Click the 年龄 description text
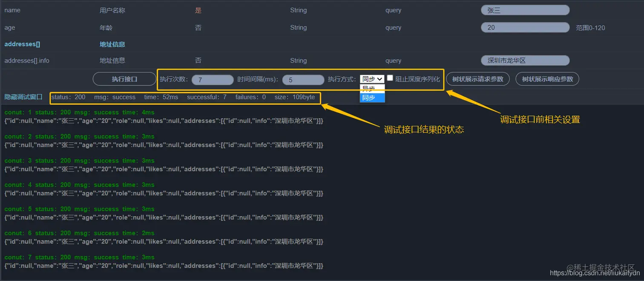Screen dimensions: 644x281 point(106,28)
